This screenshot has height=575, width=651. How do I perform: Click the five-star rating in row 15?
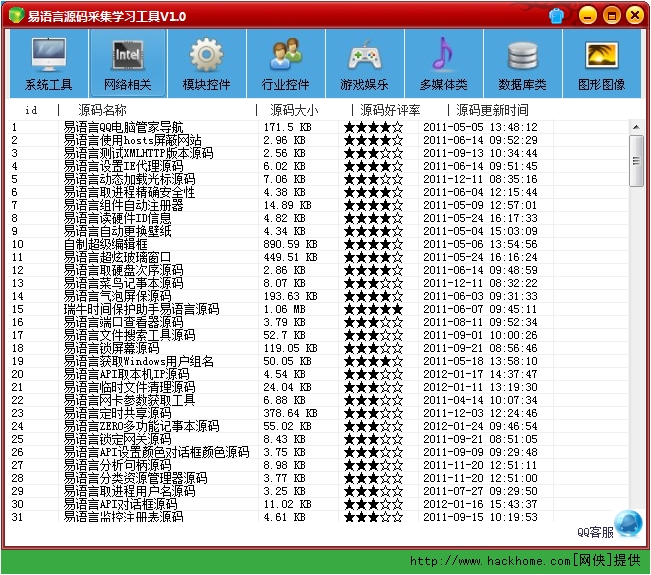(x=373, y=309)
